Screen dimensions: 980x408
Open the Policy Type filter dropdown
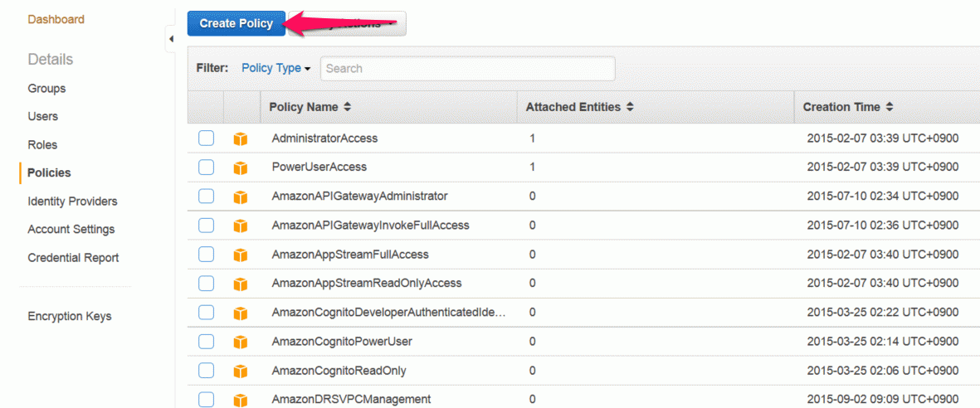click(276, 68)
